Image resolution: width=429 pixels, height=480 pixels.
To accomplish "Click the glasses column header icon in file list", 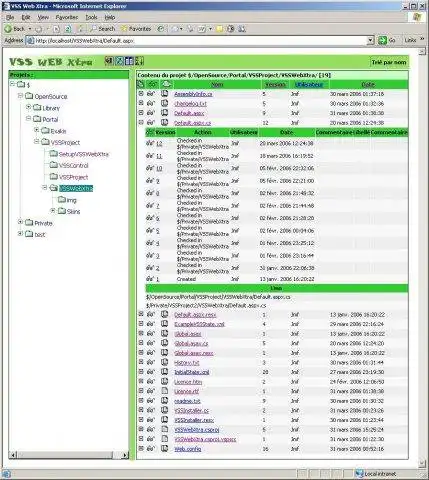I will [152, 84].
